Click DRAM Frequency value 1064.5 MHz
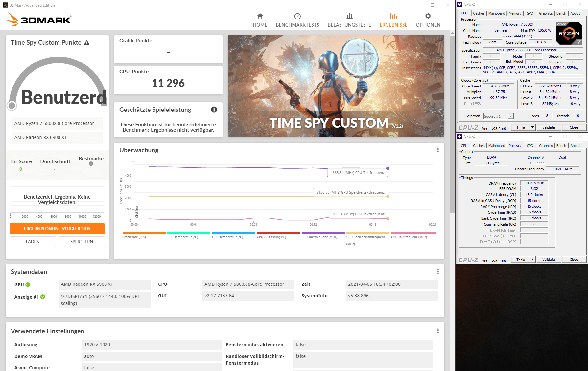Image resolution: width=588 pixels, height=371 pixels. click(534, 183)
